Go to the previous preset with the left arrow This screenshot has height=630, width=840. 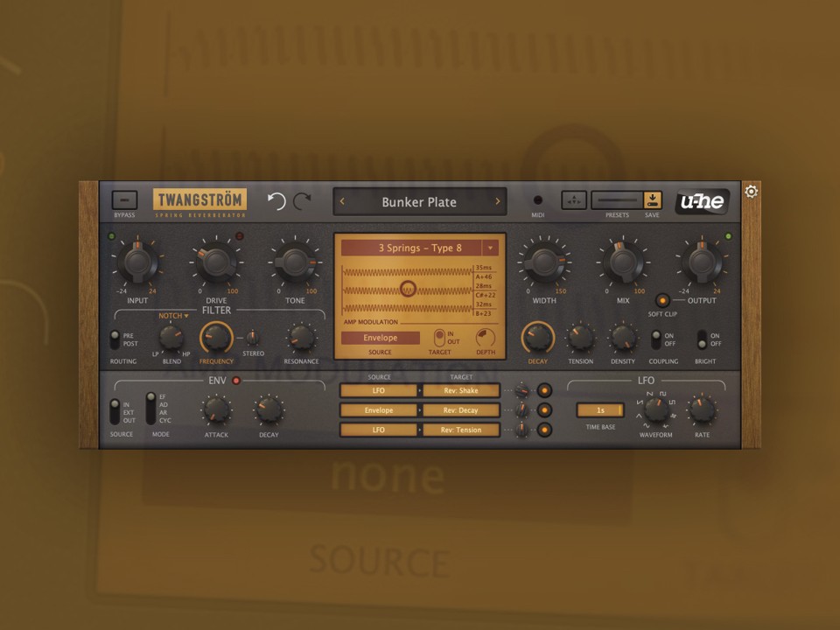coord(342,202)
